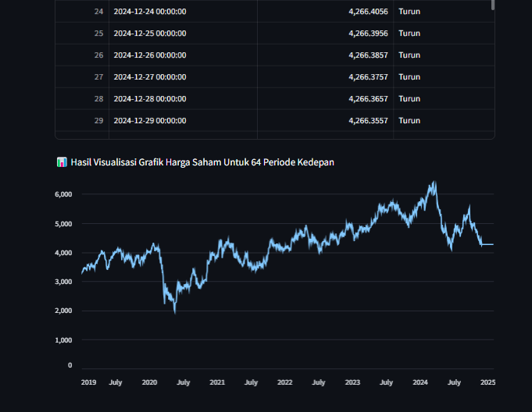Viewport: 532px width, 412px height.
Task: Select row index 29 cell
Action: pyautogui.click(x=82, y=121)
